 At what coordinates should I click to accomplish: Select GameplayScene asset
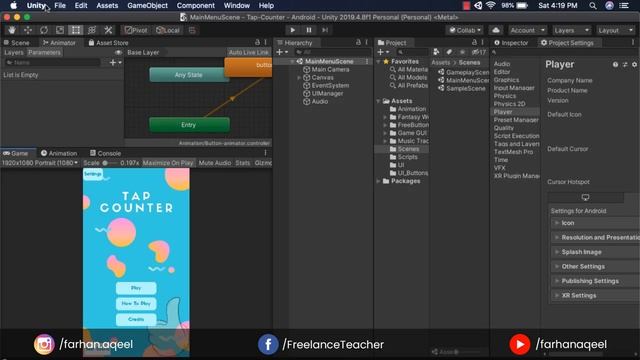click(x=463, y=73)
